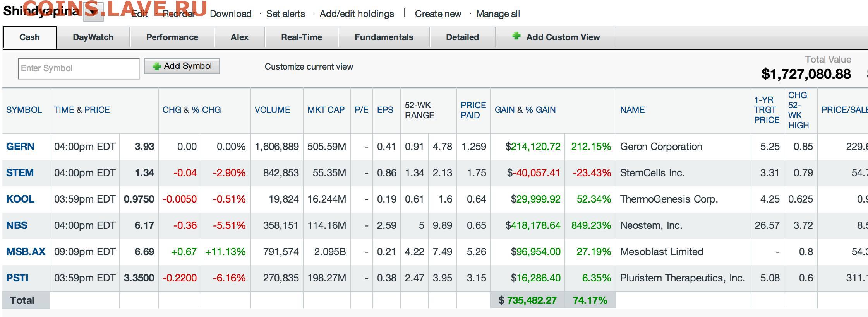Click the green plus icon on Add Symbol

pyautogui.click(x=156, y=66)
